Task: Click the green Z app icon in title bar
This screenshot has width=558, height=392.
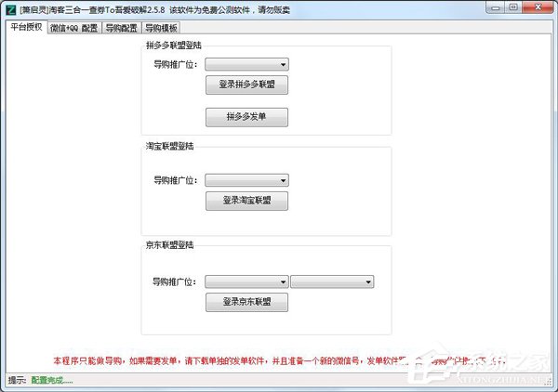Action: (x=11, y=9)
